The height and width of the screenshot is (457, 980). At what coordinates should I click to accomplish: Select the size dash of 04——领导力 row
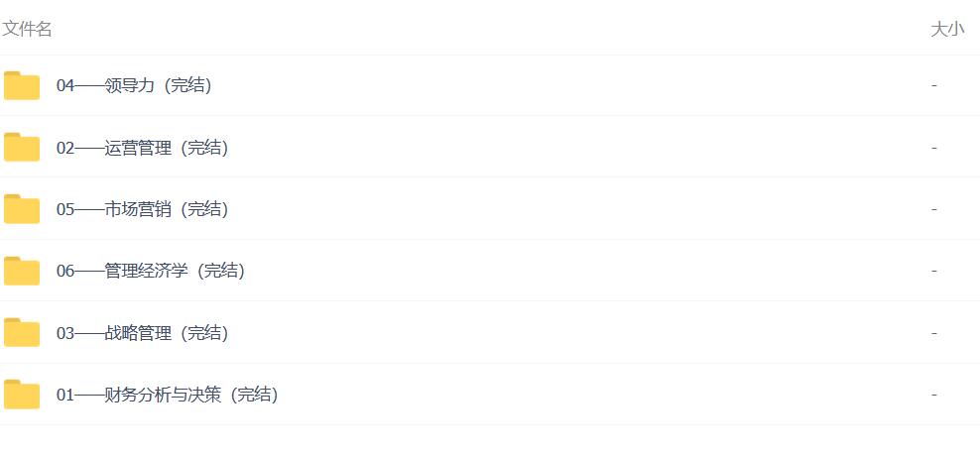(933, 85)
